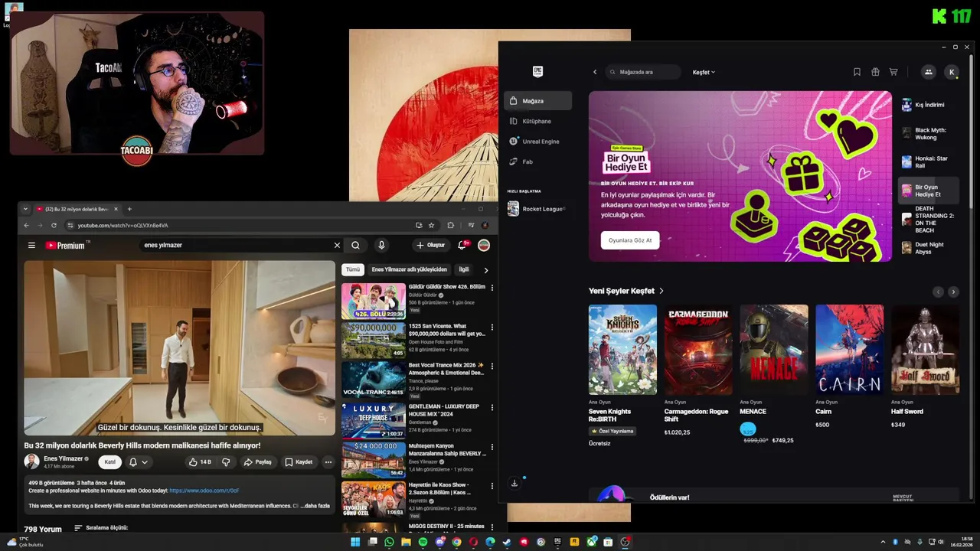Image resolution: width=980 pixels, height=551 pixels.
Task: Expand Keşfet dropdown in Epic header
Action: [704, 72]
